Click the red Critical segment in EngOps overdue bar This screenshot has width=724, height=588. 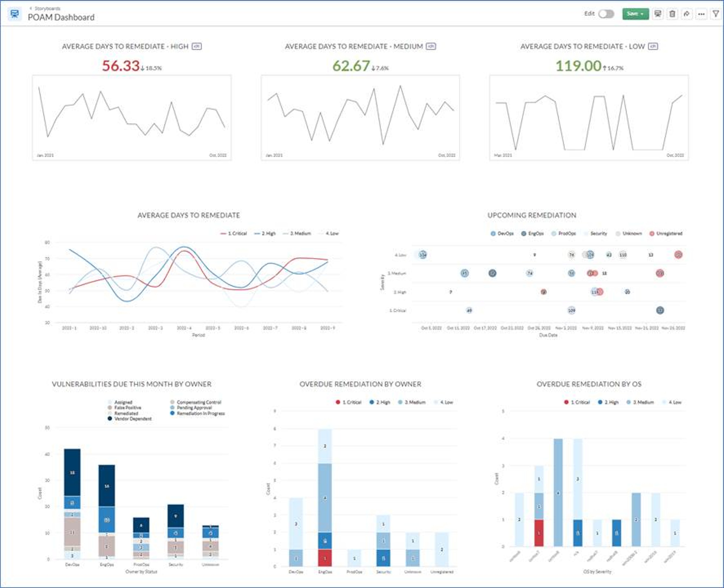pyautogui.click(x=325, y=558)
